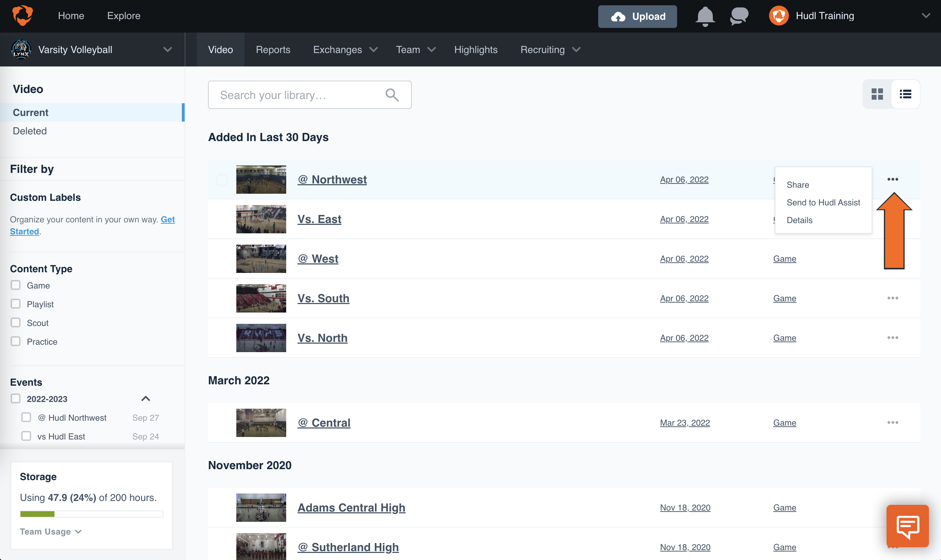Enable the Game content type filter
This screenshot has height=560, width=941.
[15, 285]
